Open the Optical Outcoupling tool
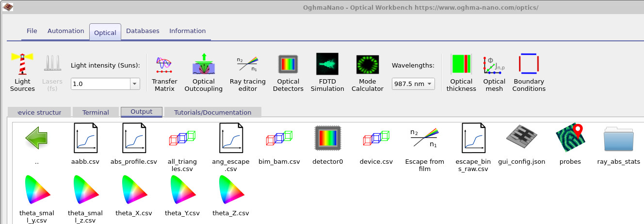The height and width of the screenshot is (224, 644). tap(203, 72)
